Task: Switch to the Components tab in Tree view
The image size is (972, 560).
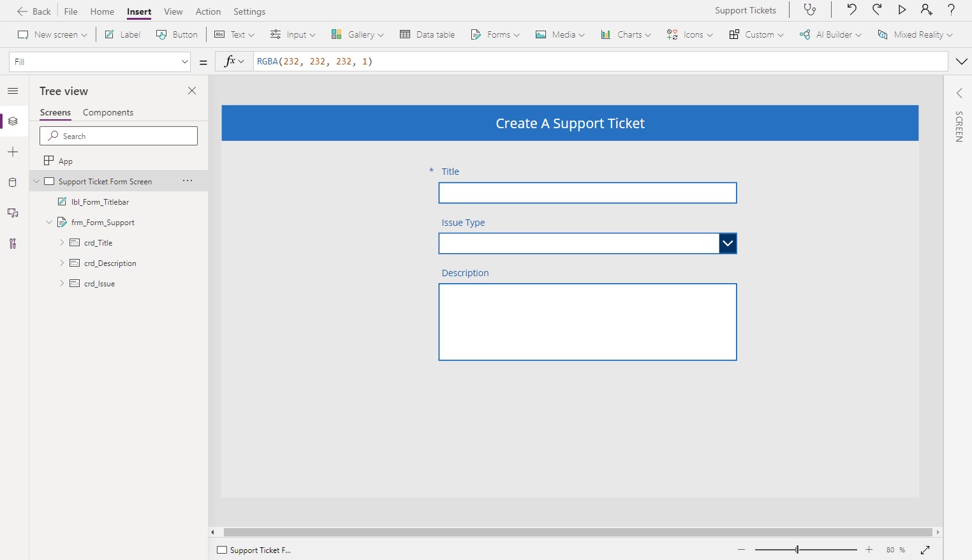Action: (x=107, y=112)
